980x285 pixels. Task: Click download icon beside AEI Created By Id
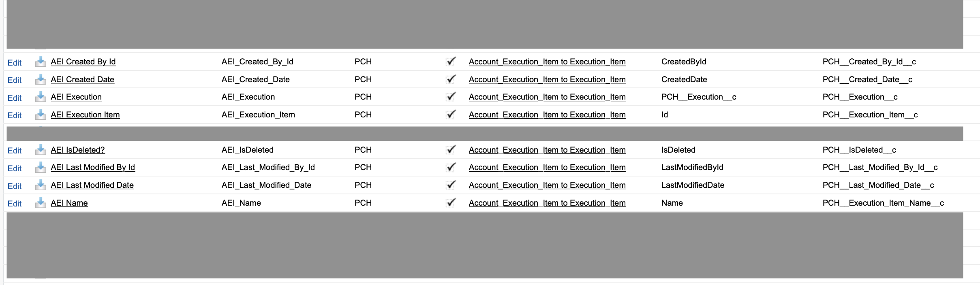[x=41, y=62]
